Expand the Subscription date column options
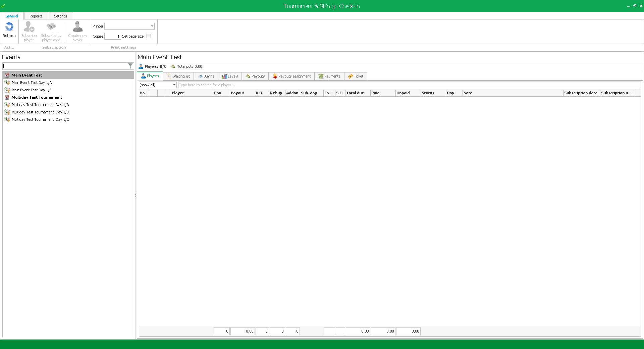644x349 pixels. (x=581, y=93)
